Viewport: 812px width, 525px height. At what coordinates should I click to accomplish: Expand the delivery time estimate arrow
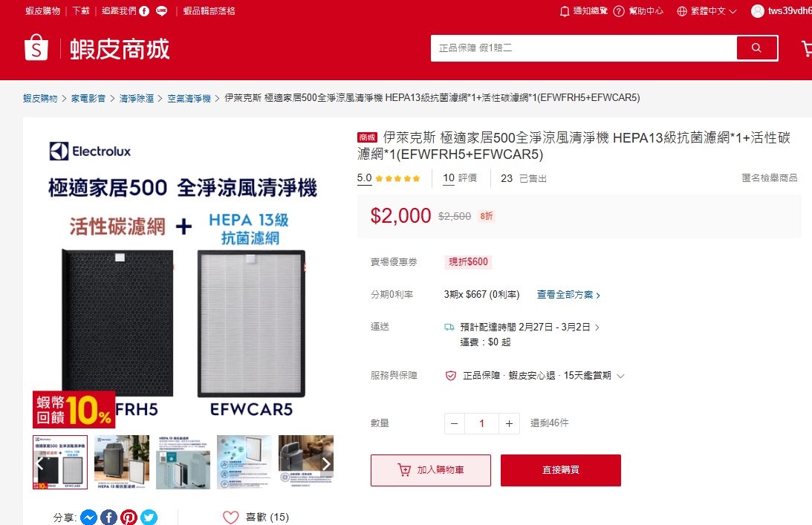[597, 327]
